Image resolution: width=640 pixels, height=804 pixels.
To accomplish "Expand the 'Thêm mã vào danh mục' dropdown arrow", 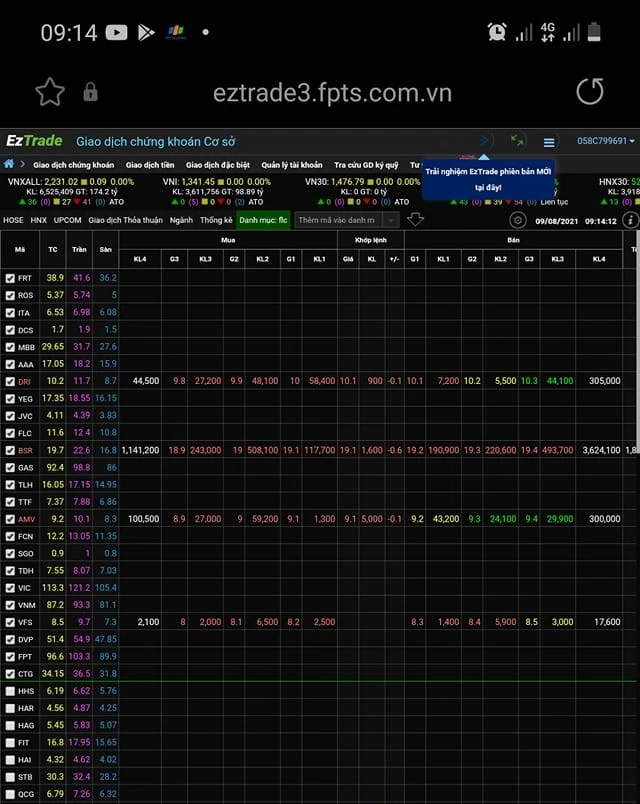I will click(x=390, y=220).
